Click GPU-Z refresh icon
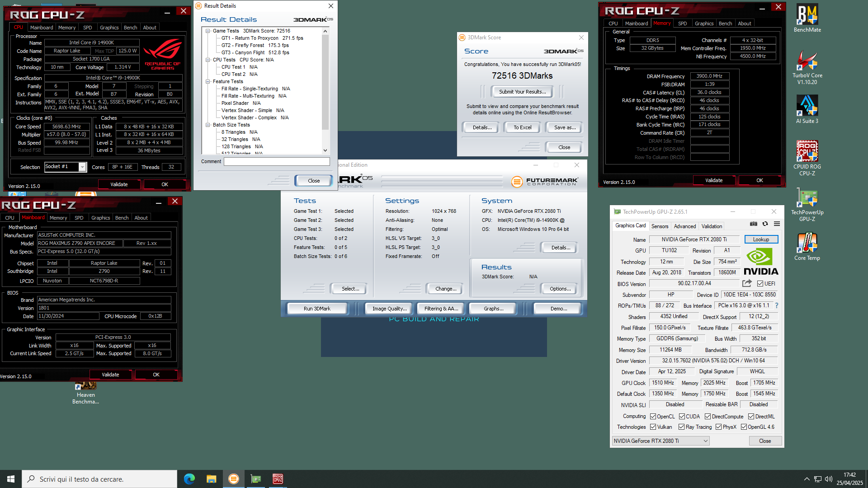The image size is (868, 488). tap(765, 224)
